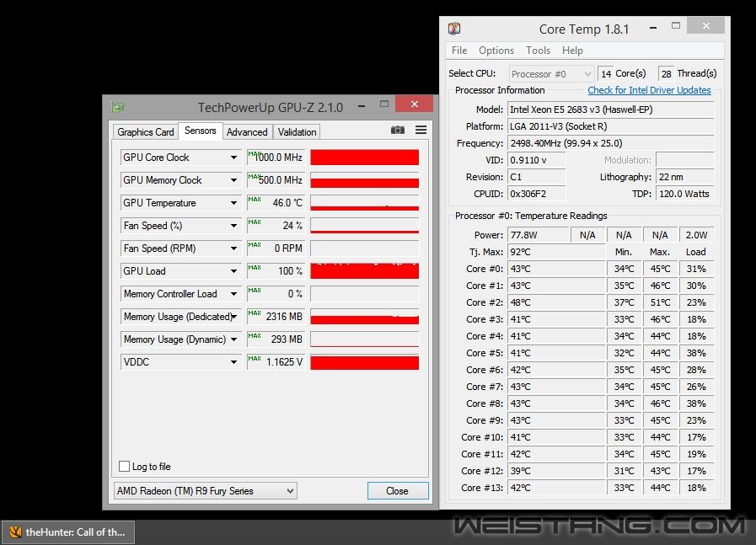Click Core #2 temperature 48°C
Image resolution: width=756 pixels, height=545 pixels.
pos(556,302)
